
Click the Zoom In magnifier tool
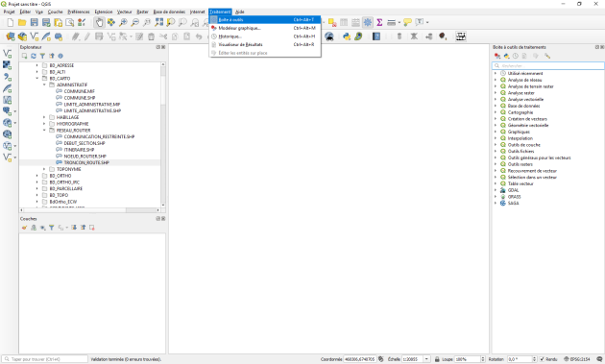point(123,22)
